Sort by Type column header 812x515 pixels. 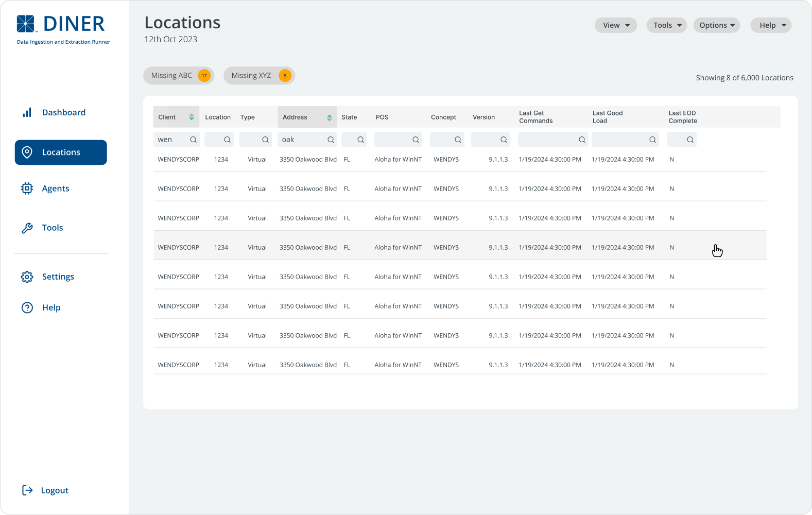(x=248, y=117)
